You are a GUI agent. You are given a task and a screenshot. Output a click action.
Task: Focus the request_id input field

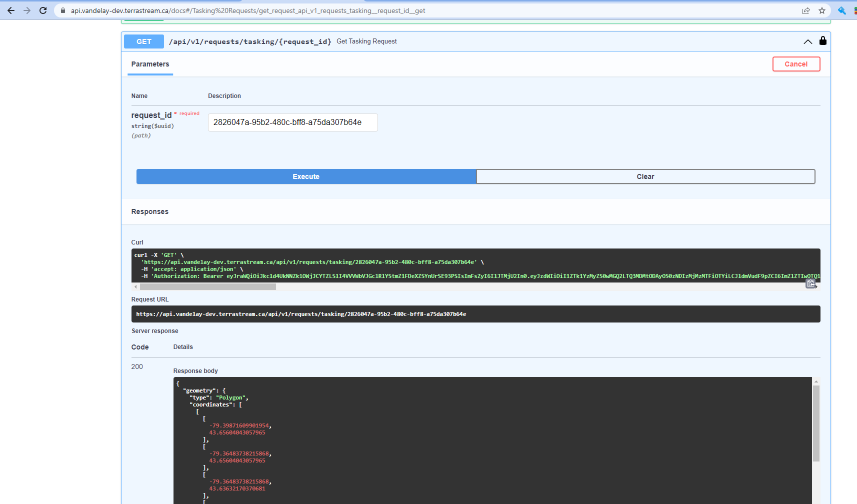(293, 122)
